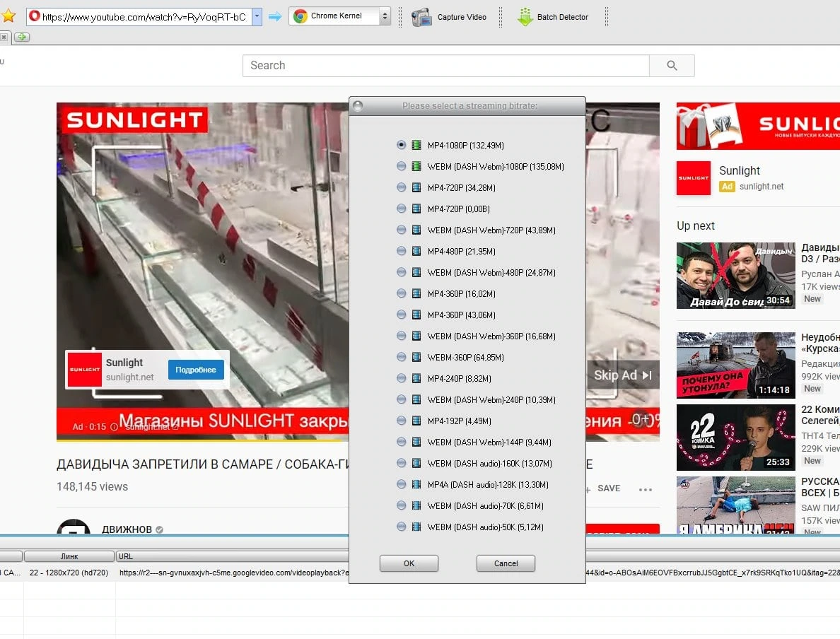Click the favorites star icon

8,16
